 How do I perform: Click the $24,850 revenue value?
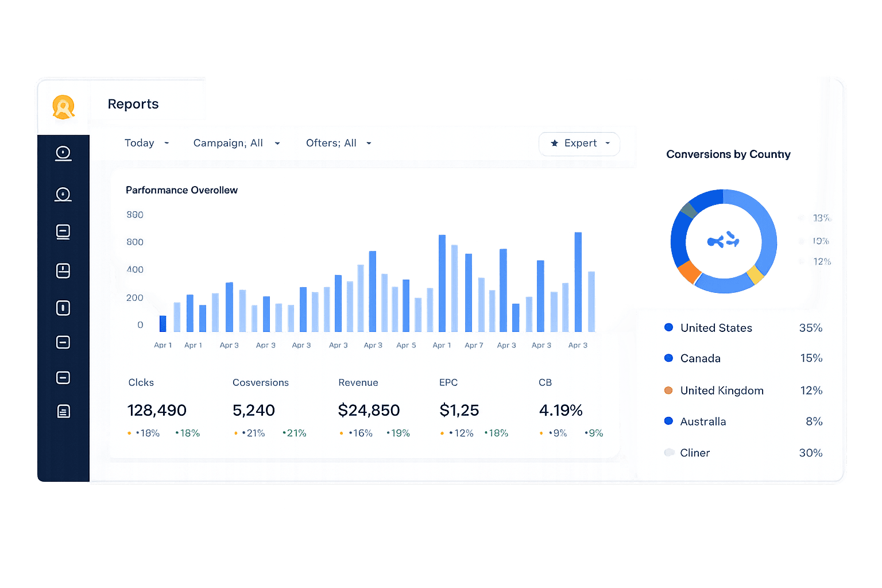(369, 410)
